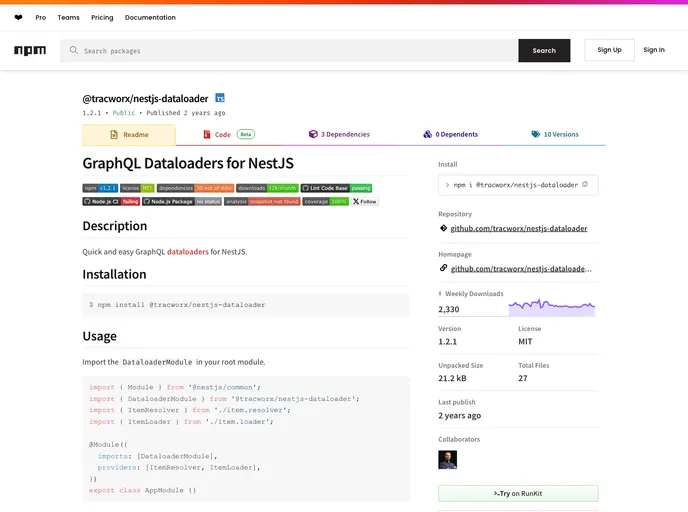This screenshot has width=688, height=512.
Task: Open the collaborator avatar thumbnail
Action: pos(448,460)
